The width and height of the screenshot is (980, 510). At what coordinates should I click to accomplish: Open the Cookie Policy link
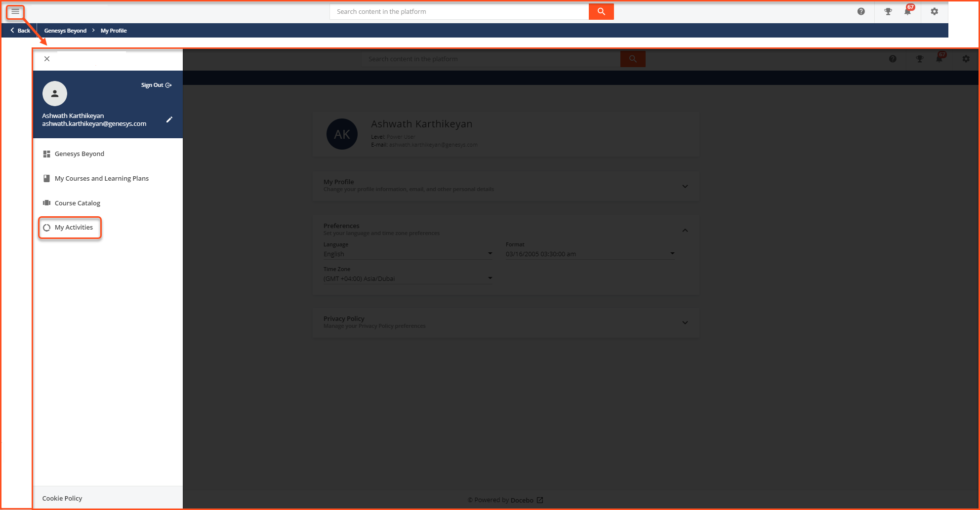point(62,498)
